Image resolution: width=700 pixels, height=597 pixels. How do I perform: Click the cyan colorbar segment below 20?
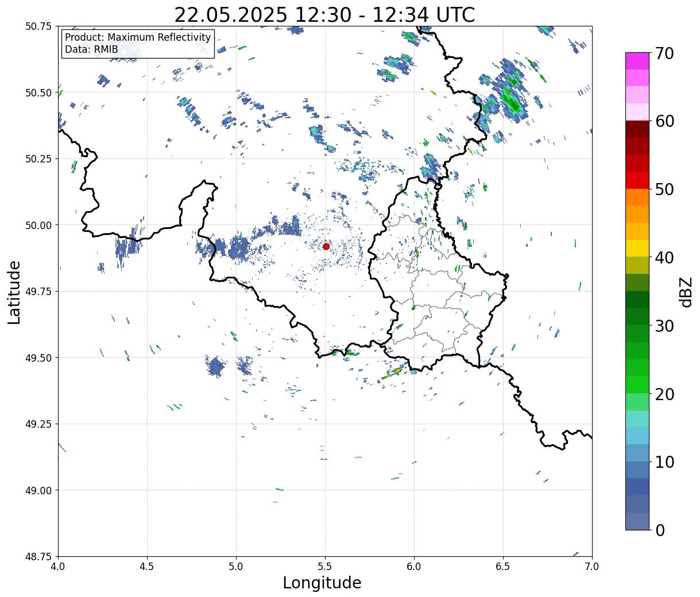click(x=637, y=419)
